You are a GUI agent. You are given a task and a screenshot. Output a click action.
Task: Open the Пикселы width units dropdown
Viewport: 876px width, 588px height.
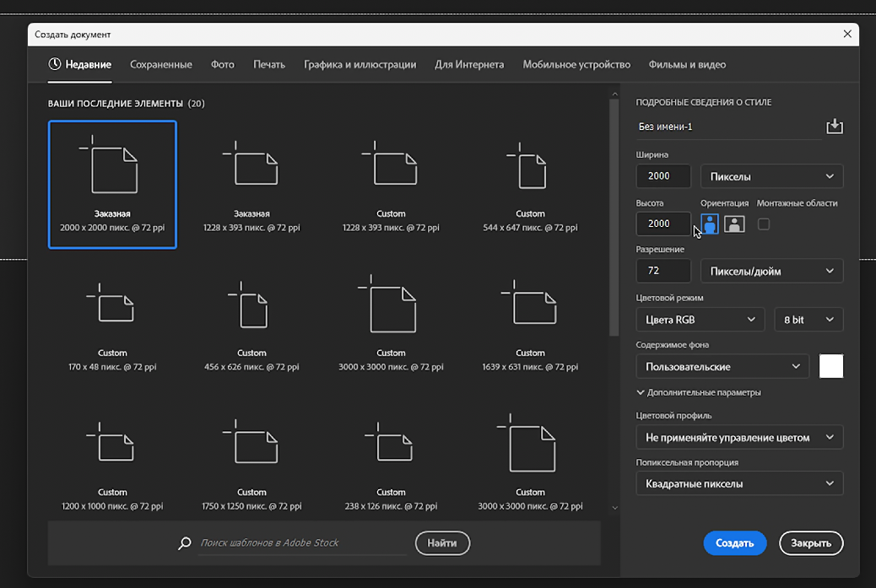click(771, 176)
